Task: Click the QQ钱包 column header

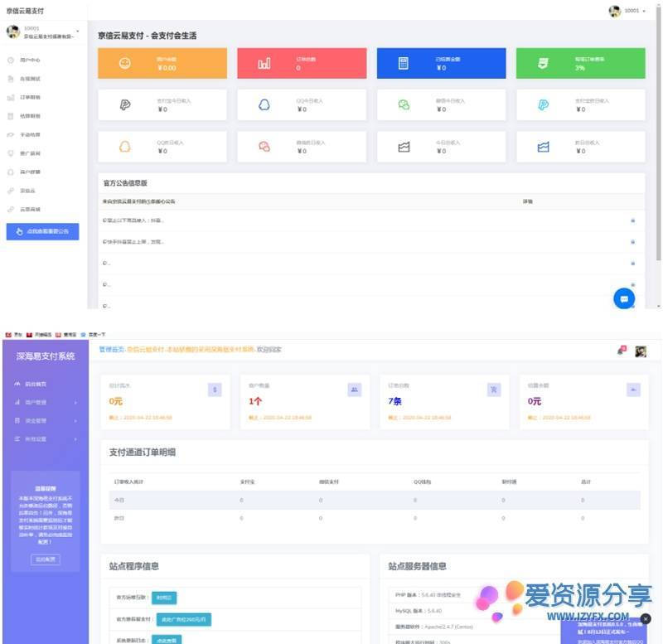Action: [x=422, y=482]
